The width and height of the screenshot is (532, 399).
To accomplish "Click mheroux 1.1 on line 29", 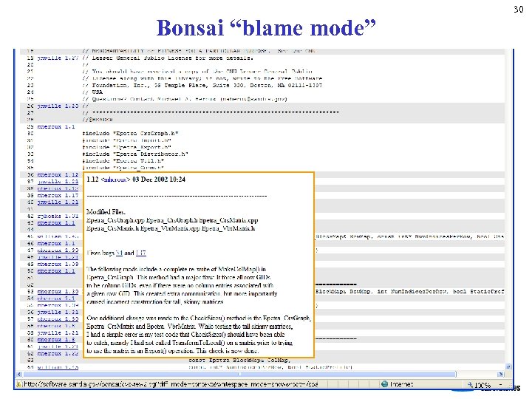I will pos(56,126).
